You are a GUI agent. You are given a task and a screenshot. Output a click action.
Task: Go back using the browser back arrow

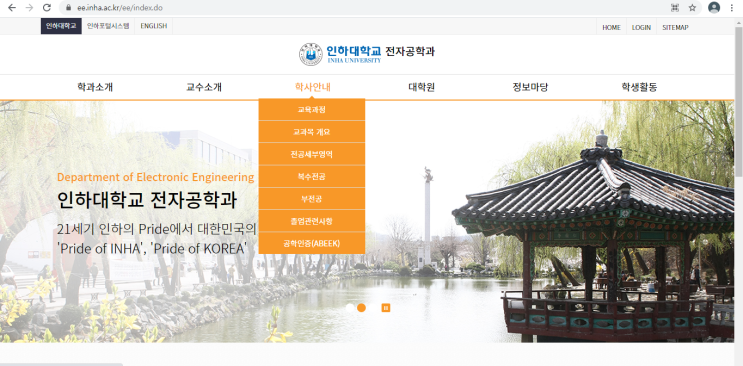coord(12,8)
